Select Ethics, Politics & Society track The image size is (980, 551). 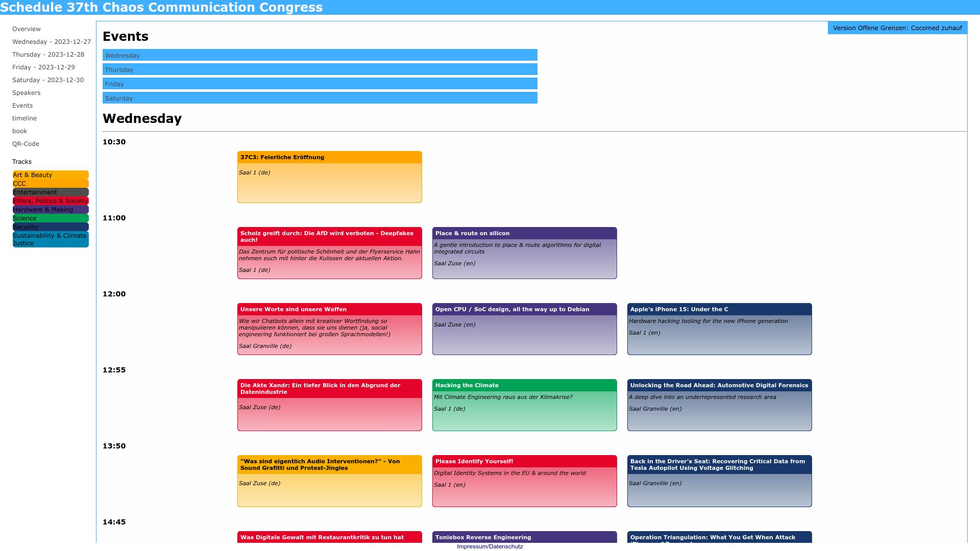click(x=51, y=201)
